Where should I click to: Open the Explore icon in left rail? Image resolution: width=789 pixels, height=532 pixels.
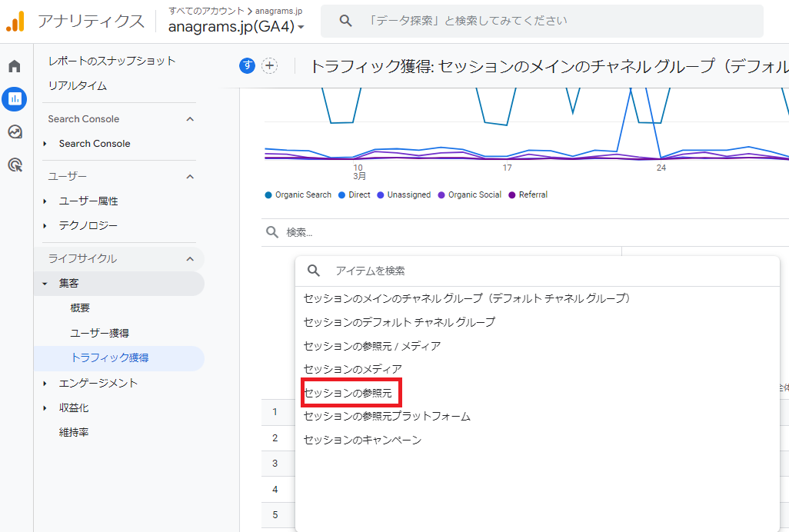pyautogui.click(x=15, y=131)
